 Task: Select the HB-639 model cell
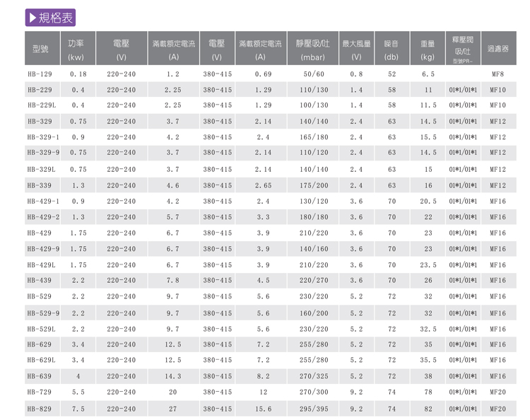tap(40, 376)
